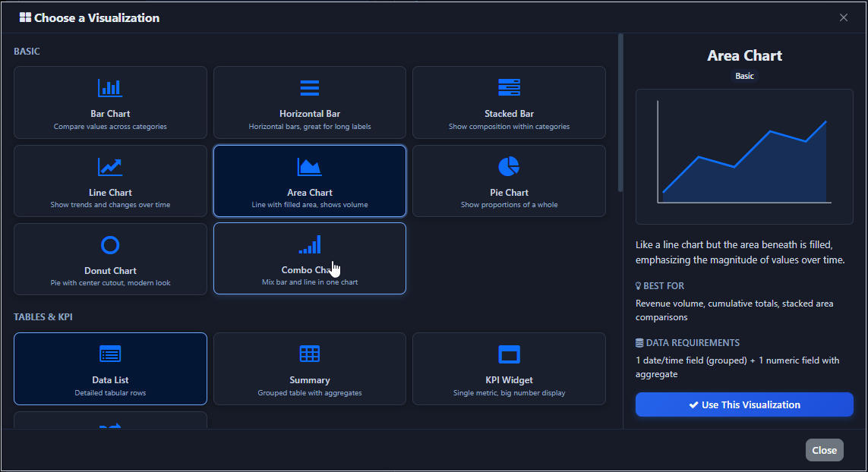Click the Donut Chart ring icon
Screen dimensions: 868x472
coord(110,245)
